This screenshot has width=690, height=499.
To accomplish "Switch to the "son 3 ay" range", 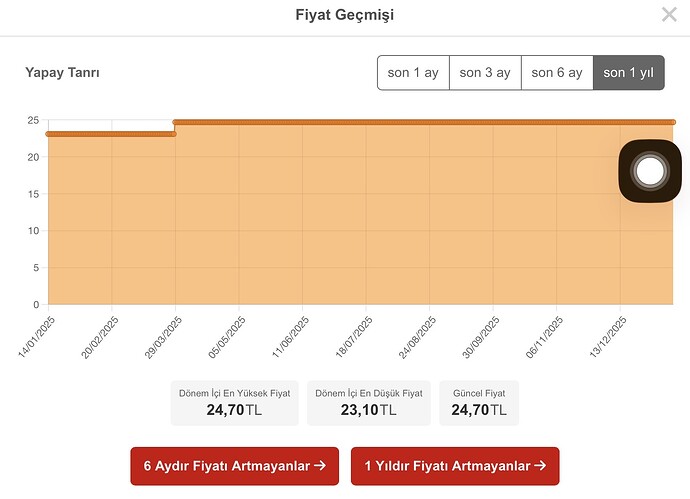I will [485, 73].
